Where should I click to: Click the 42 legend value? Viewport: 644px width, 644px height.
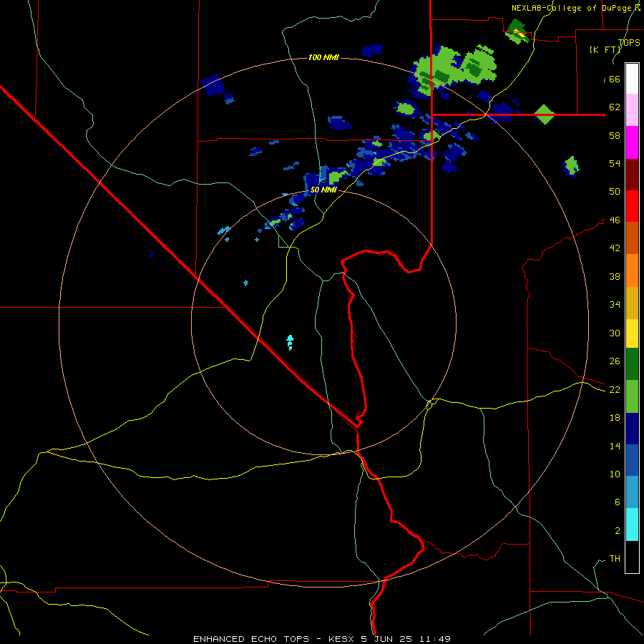coord(615,248)
